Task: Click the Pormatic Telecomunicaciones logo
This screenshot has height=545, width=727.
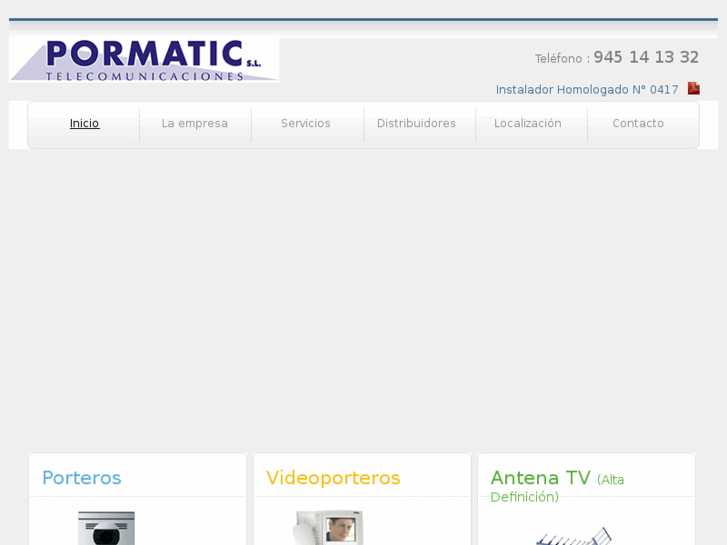Action: [x=144, y=60]
